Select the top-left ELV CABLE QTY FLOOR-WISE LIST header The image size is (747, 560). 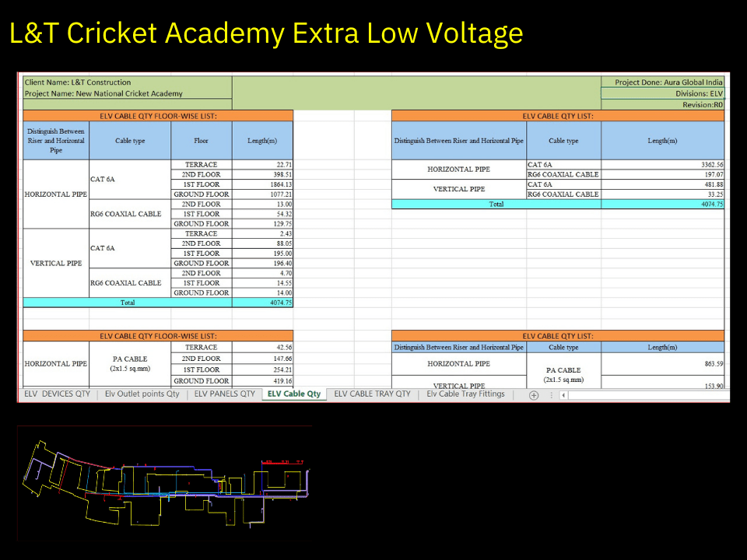[158, 116]
